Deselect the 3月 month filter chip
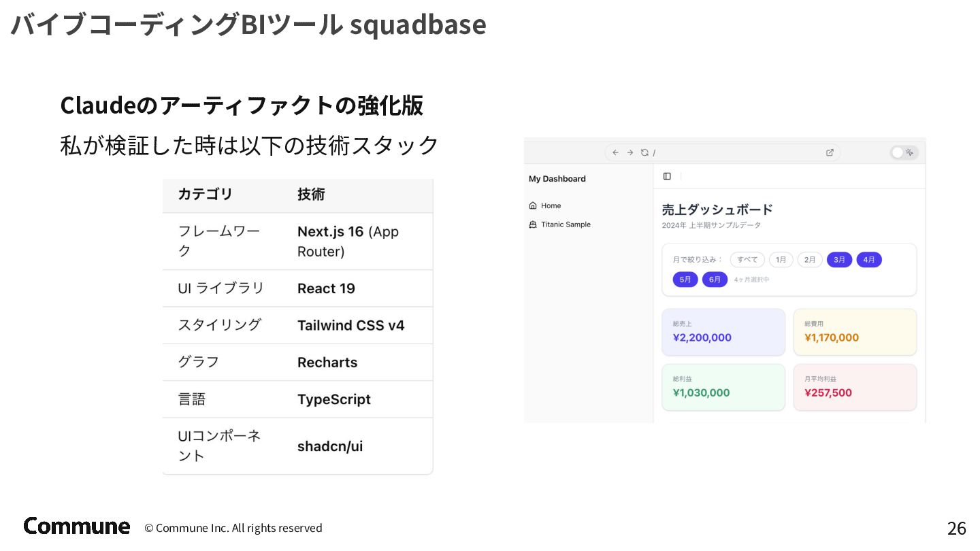Viewport: 980px width, 551px height. click(839, 260)
